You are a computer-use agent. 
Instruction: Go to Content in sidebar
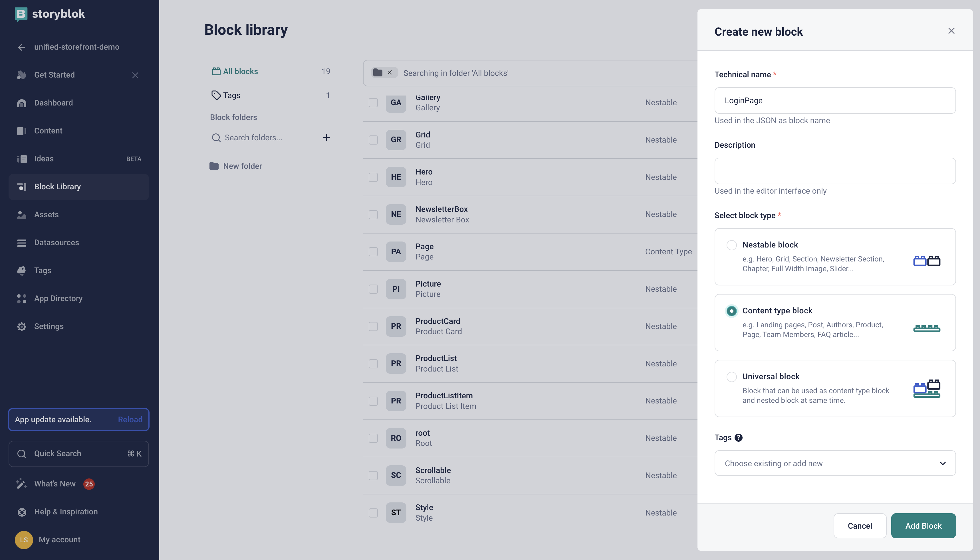click(78, 131)
